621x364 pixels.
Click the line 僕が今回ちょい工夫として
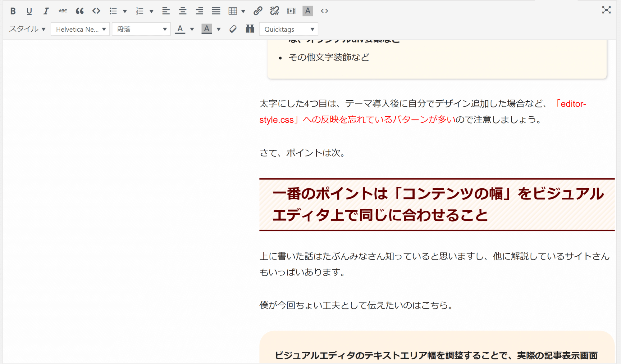pos(357,305)
